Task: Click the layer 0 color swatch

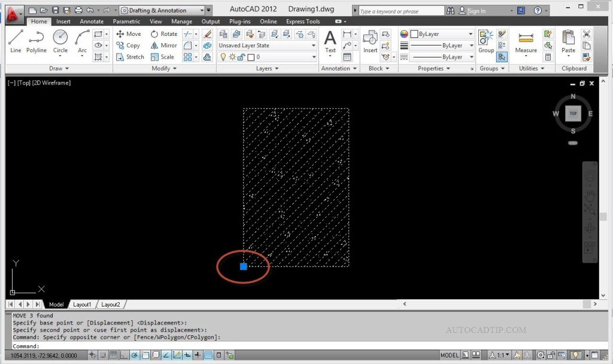Action: click(251, 57)
